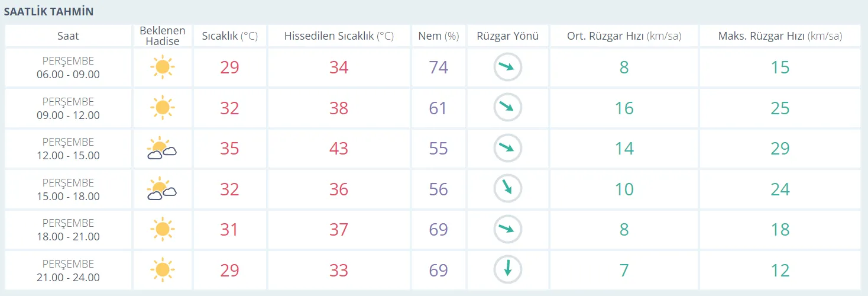Click the Rüzgar Yönü column header

(508, 36)
